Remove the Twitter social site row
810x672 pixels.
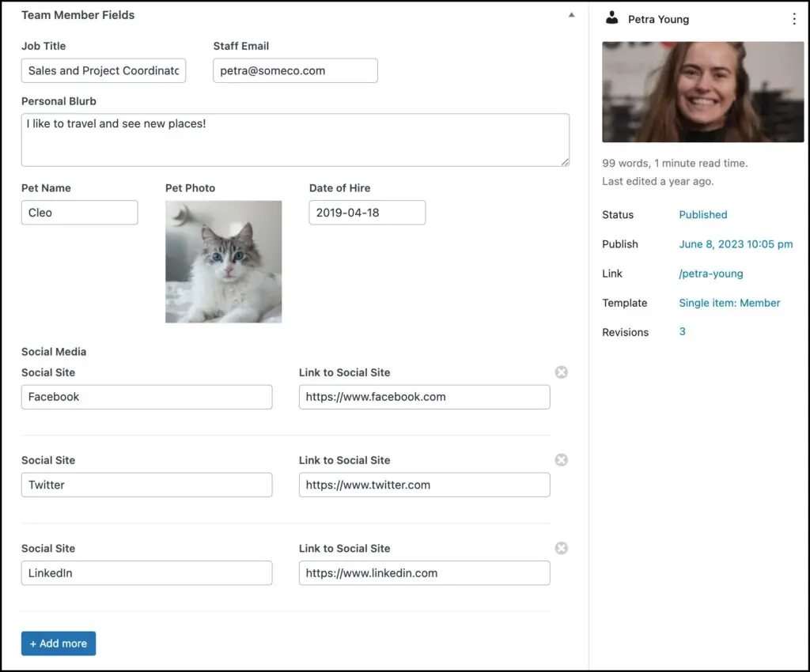pyautogui.click(x=561, y=460)
